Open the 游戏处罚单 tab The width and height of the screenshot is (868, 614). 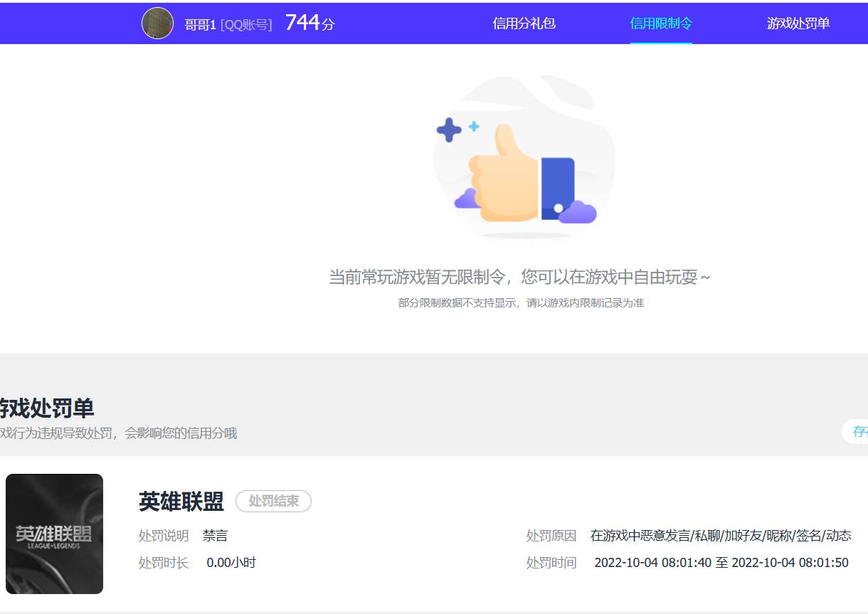click(798, 23)
